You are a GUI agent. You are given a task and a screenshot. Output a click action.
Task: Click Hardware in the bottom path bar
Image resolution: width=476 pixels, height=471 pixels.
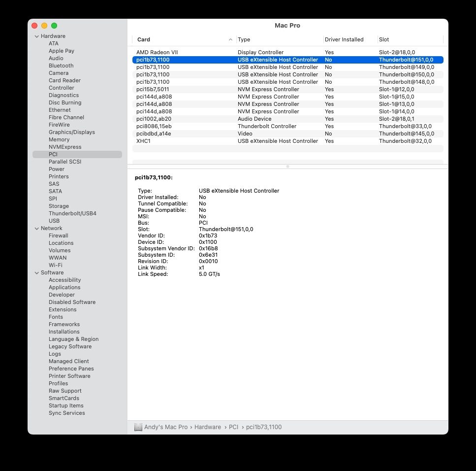(x=208, y=427)
